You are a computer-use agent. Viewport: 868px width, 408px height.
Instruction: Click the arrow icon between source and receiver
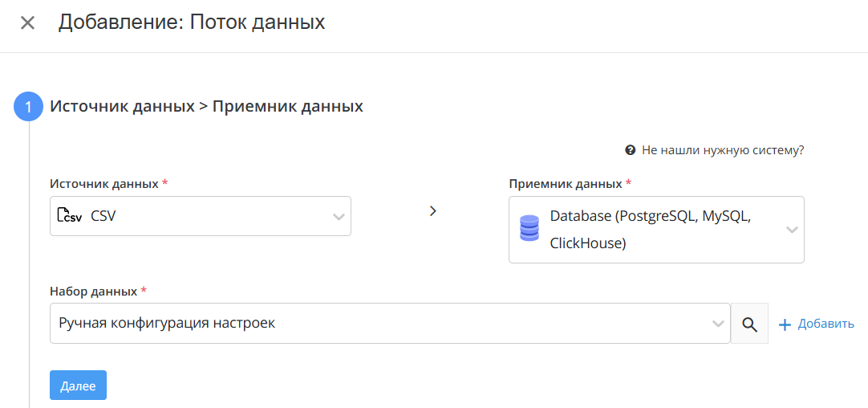pos(433,210)
